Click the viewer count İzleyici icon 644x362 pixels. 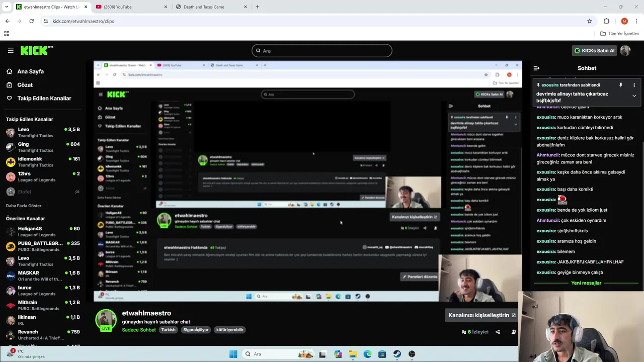click(x=464, y=332)
